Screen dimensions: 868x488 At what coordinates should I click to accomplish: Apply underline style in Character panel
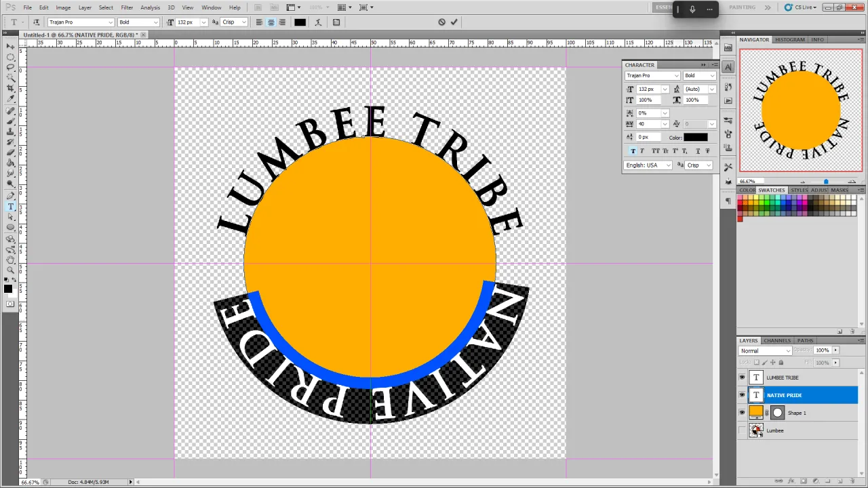pyautogui.click(x=698, y=151)
